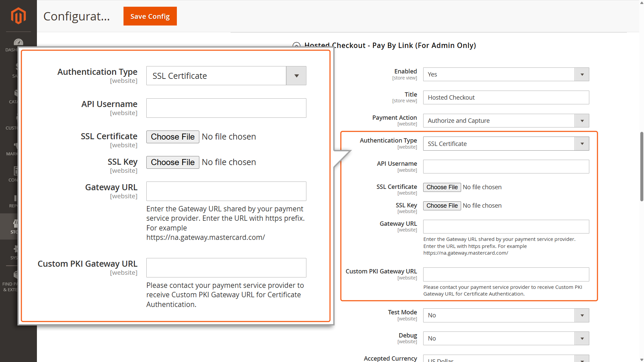Viewport: 644px width, 362px height.
Task: Open the Content sidebar icon
Action: 15,171
